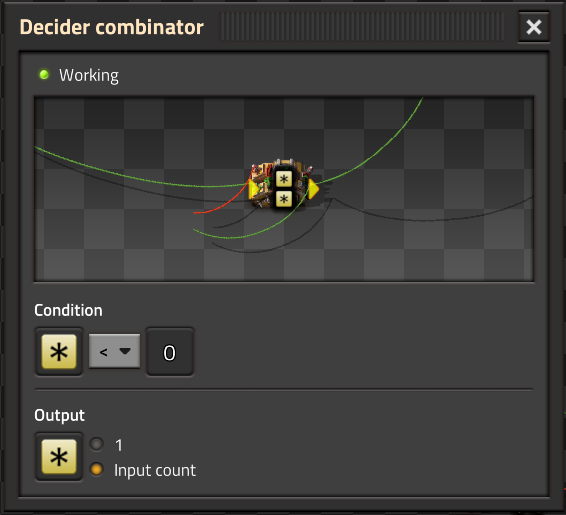Select the output value 1 radio button
The image size is (566, 515).
coord(96,445)
